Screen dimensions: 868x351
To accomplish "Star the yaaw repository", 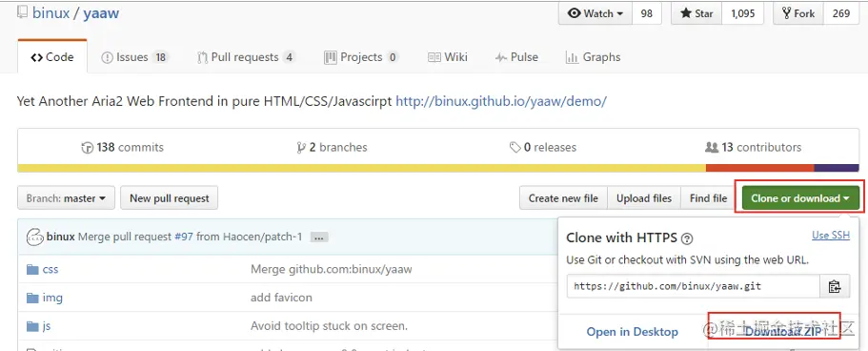I will 696,14.
